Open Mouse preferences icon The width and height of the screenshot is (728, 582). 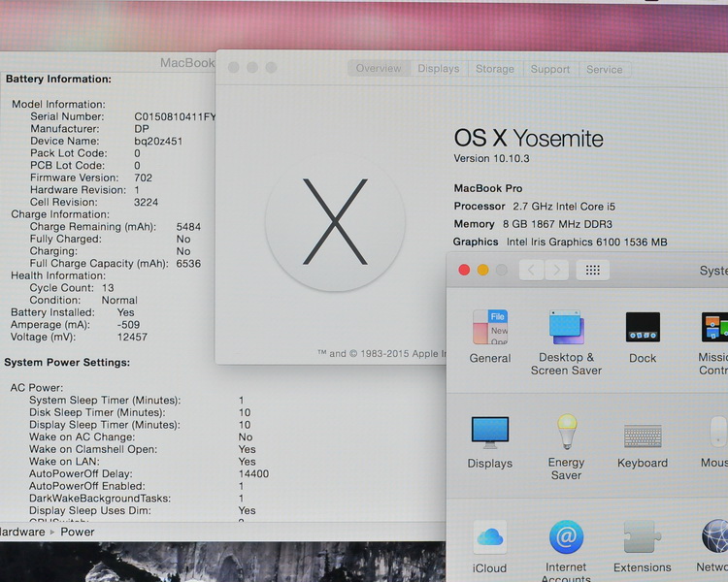[x=718, y=432]
